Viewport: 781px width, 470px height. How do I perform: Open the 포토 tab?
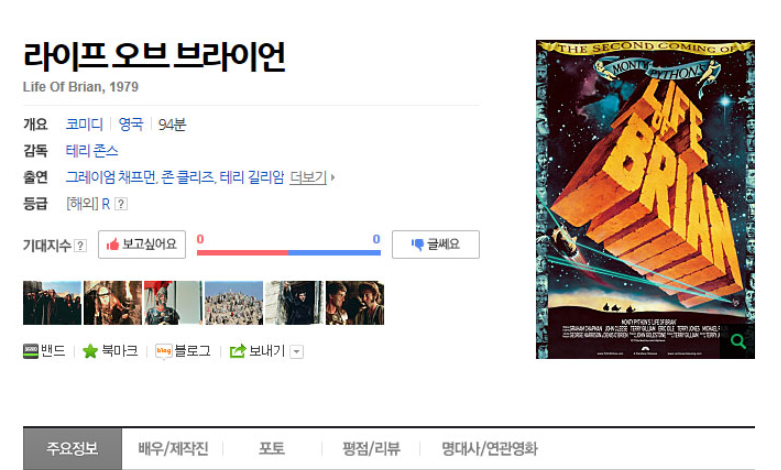(x=272, y=449)
